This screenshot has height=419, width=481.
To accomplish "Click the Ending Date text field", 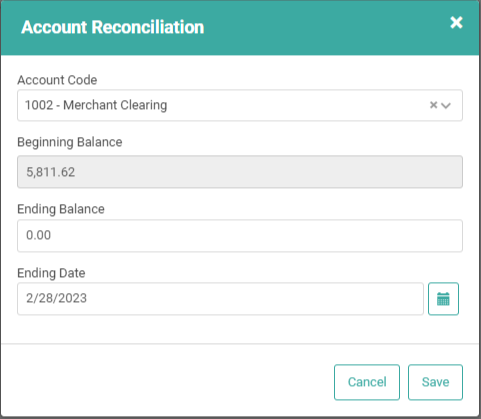I will (x=220, y=299).
